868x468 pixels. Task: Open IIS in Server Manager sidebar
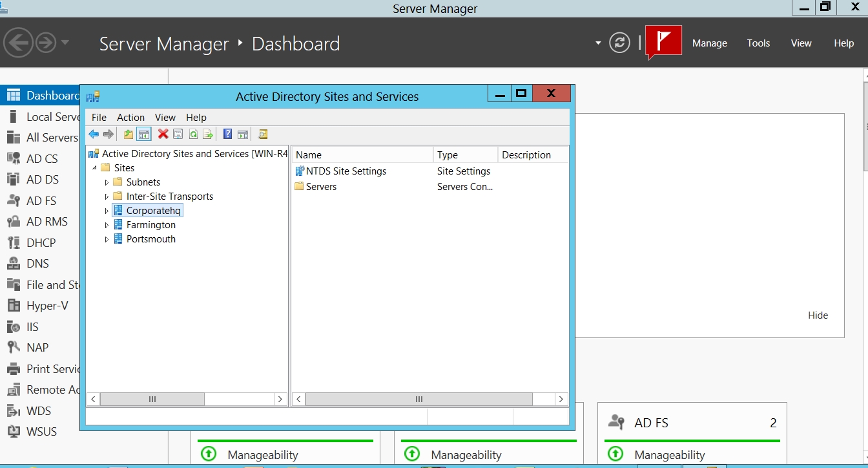pos(32,326)
